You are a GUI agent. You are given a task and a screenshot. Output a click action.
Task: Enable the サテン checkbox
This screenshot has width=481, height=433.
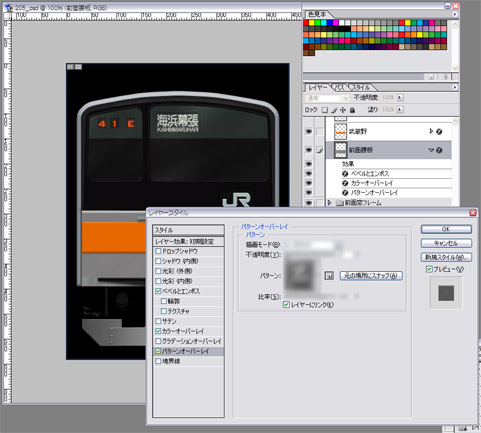[158, 321]
